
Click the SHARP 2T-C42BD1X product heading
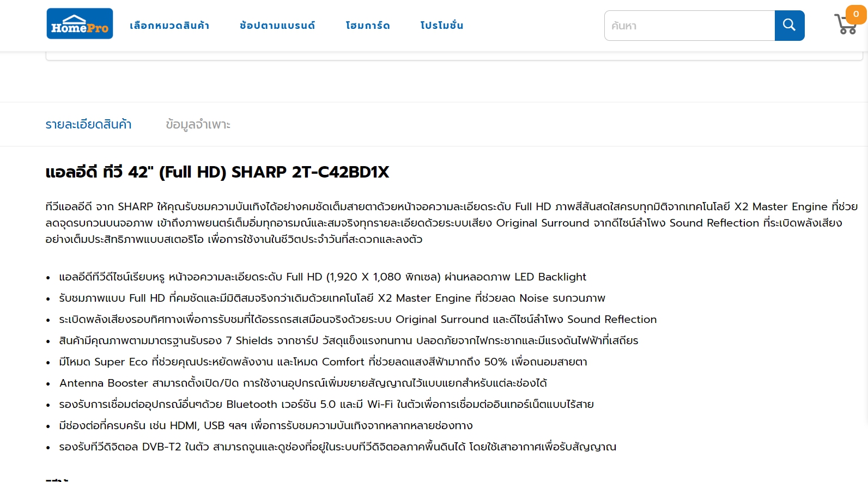point(217,172)
